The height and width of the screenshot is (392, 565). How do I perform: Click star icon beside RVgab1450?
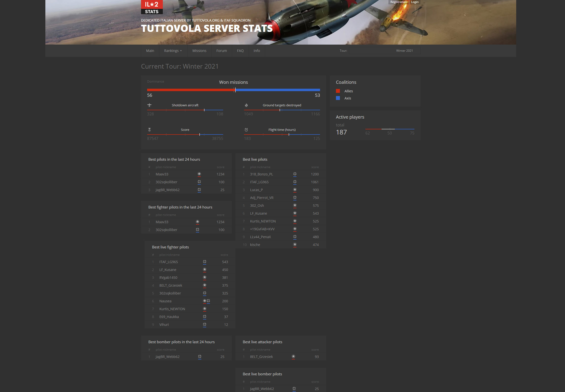click(x=205, y=278)
